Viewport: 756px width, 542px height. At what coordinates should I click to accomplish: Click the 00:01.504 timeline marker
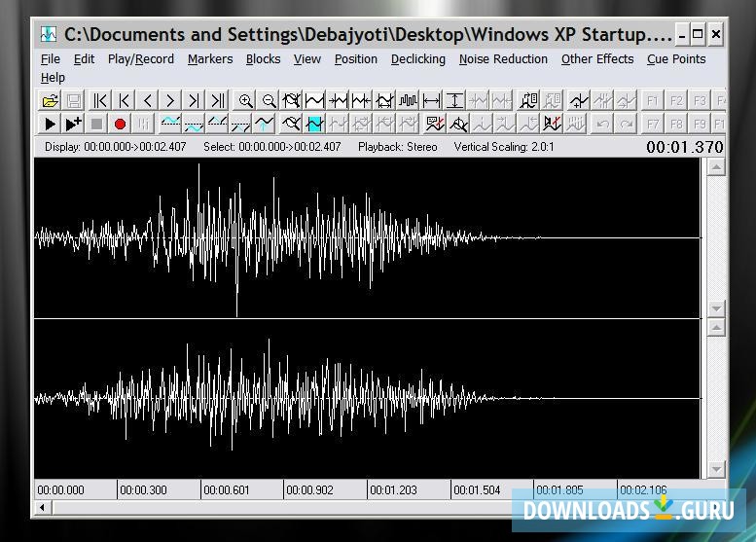tap(477, 489)
